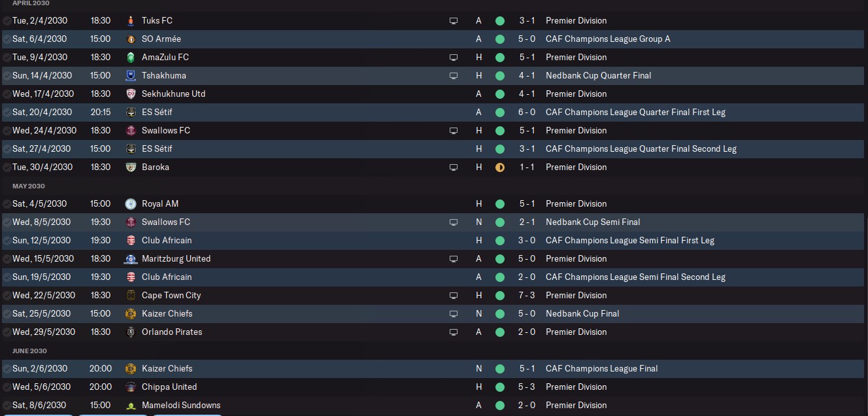Click the Tuks FC club crest
Viewport: 868px width, 416px height.
point(131,20)
